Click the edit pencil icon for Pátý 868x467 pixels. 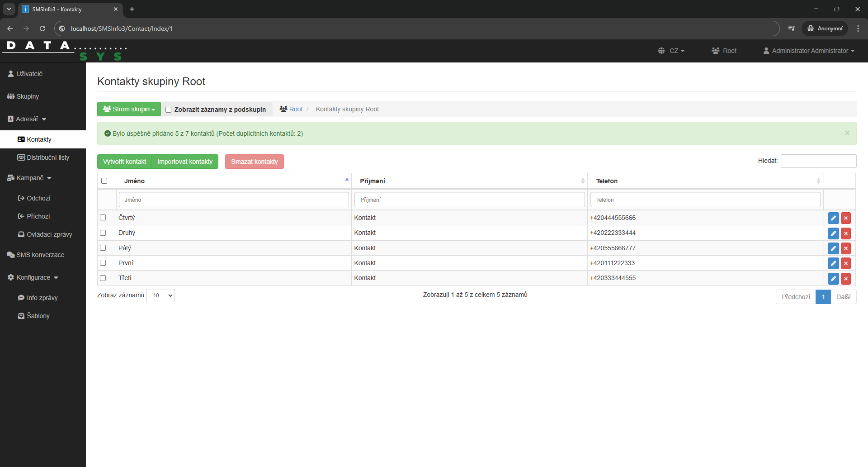[833, 248]
